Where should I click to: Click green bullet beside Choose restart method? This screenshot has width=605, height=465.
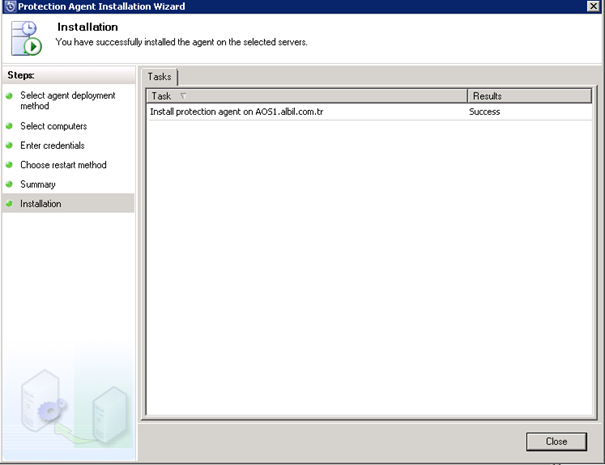(9, 164)
